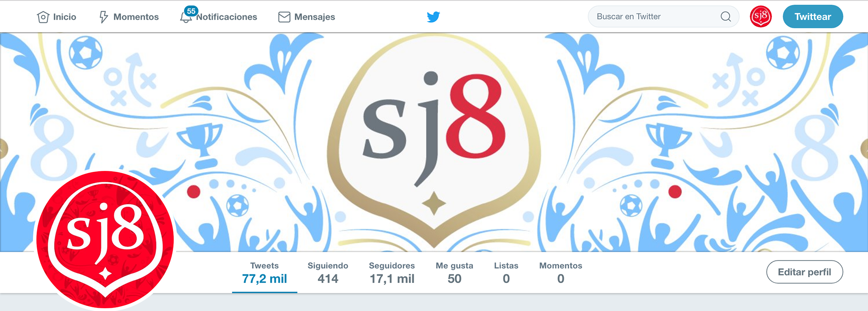
Task: Click the Inicio menu label
Action: click(x=65, y=17)
